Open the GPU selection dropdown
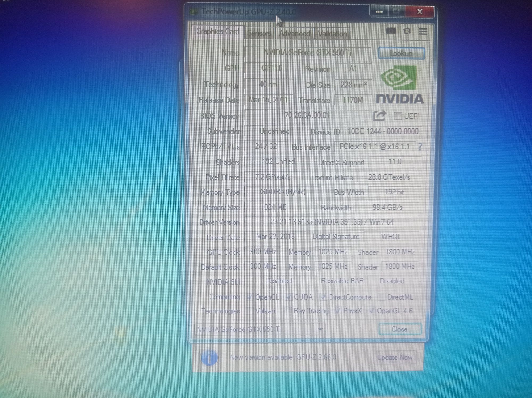The image size is (532, 398). click(x=260, y=329)
